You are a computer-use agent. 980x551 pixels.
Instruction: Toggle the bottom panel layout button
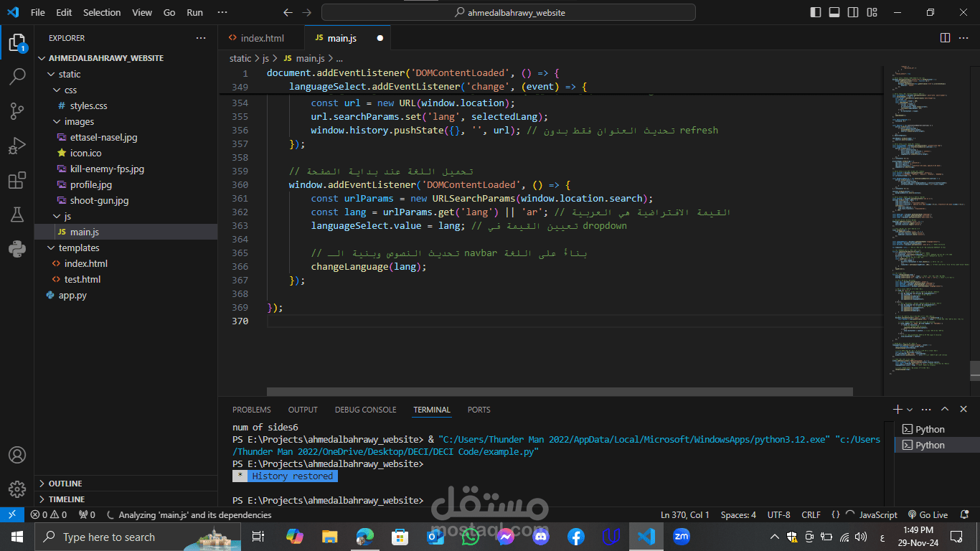pyautogui.click(x=834, y=12)
